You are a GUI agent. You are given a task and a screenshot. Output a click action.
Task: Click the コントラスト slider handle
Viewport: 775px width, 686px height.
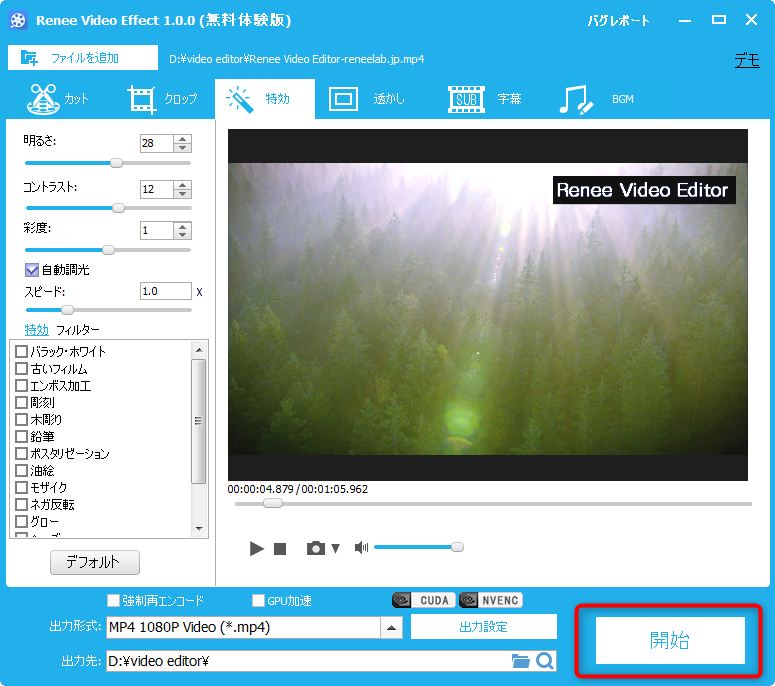pos(118,208)
